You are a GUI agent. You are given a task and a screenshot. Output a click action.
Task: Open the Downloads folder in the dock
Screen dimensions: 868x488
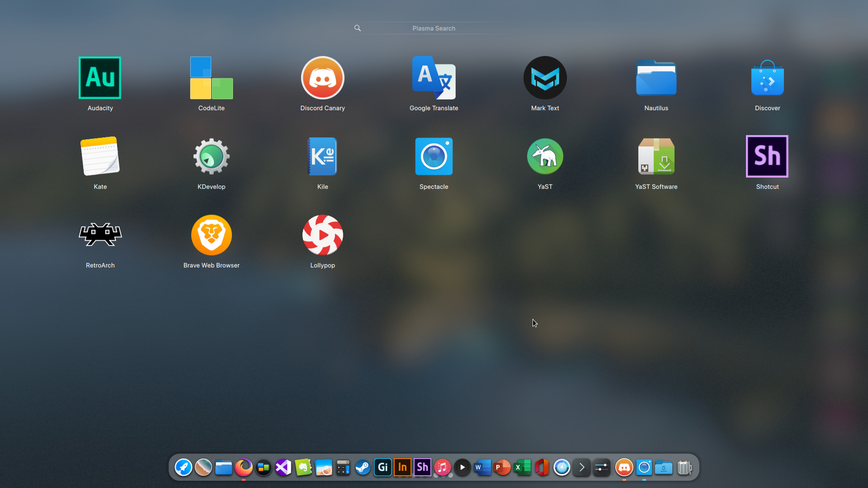[664, 467]
